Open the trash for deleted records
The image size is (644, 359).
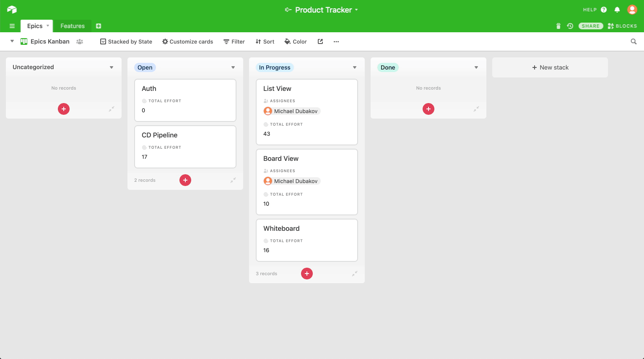(x=558, y=26)
